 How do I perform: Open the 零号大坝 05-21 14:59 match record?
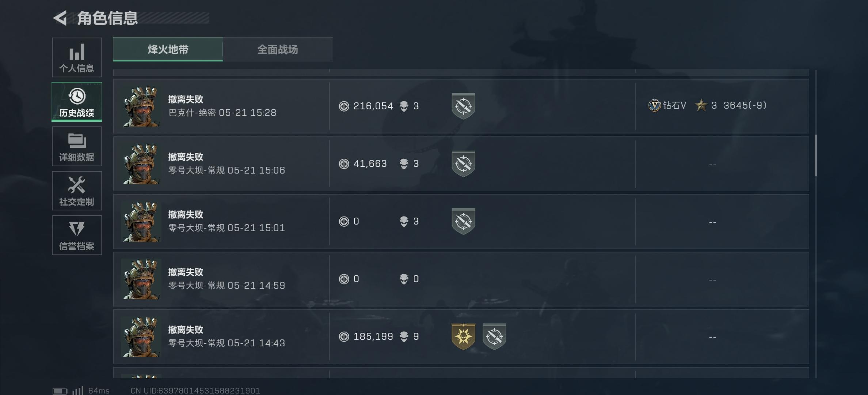point(226,279)
